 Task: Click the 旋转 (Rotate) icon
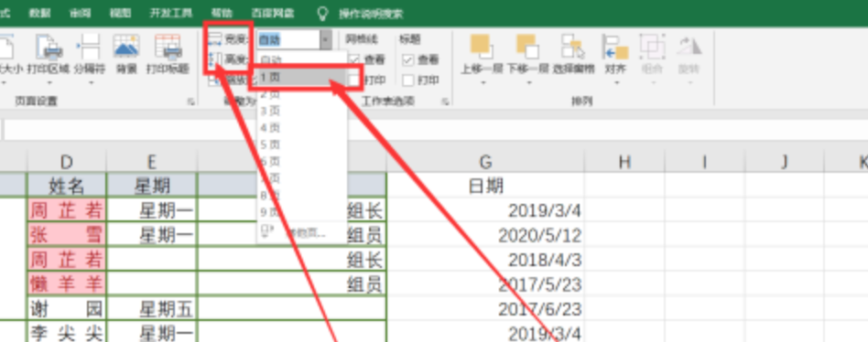(x=689, y=47)
